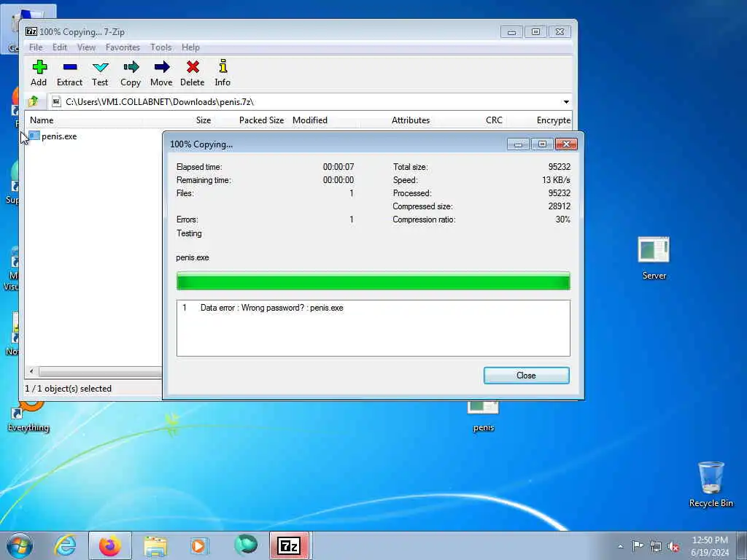
Task: Open the Favorites menu
Action: point(123,47)
